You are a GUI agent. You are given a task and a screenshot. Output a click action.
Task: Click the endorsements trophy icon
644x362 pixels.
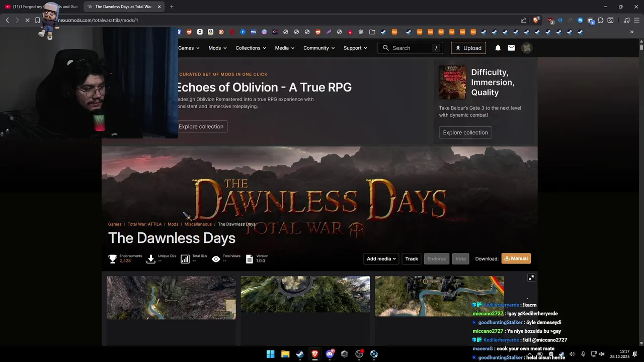(x=113, y=259)
